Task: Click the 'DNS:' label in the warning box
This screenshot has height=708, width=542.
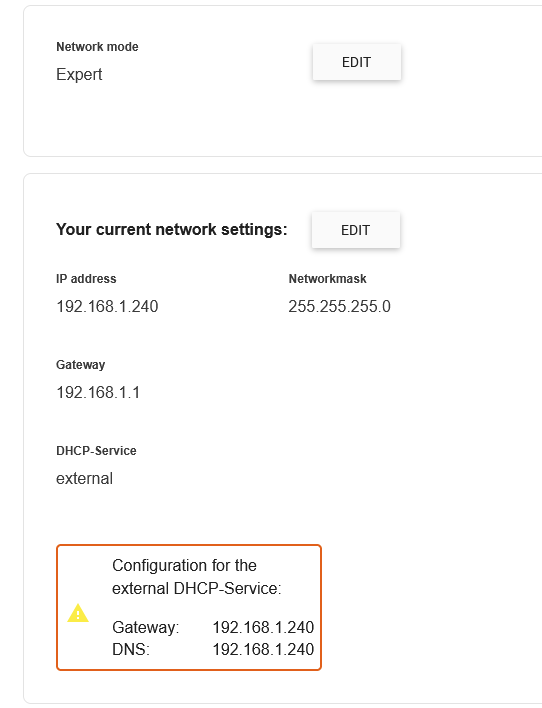Action: [131, 649]
